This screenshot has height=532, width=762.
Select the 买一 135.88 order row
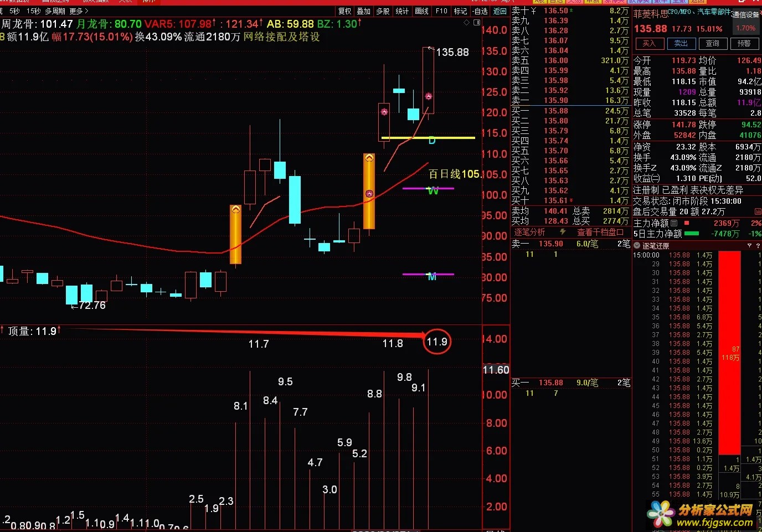coord(570,111)
